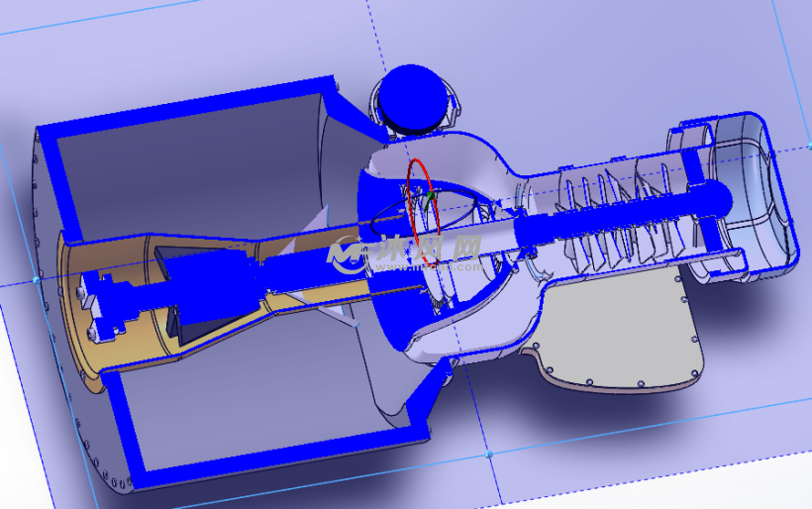Click the green arrow handle inside the red ring
The height and width of the screenshot is (509, 812).
pyautogui.click(x=429, y=200)
